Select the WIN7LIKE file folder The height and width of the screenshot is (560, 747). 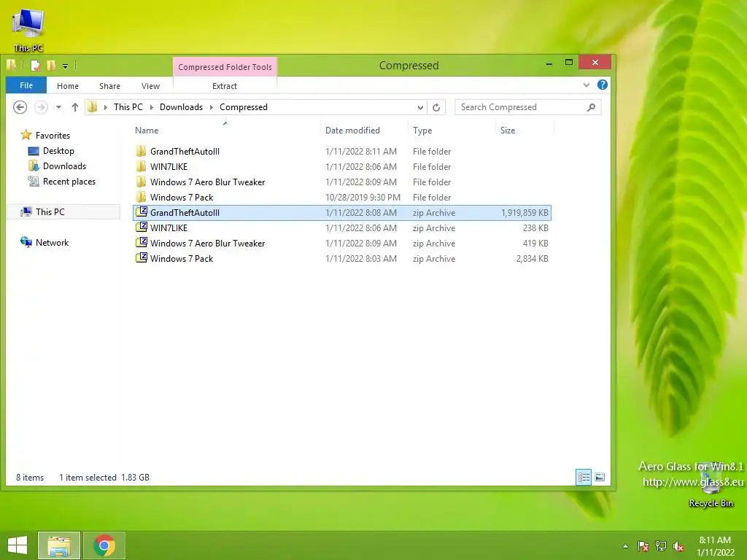(x=341, y=167)
